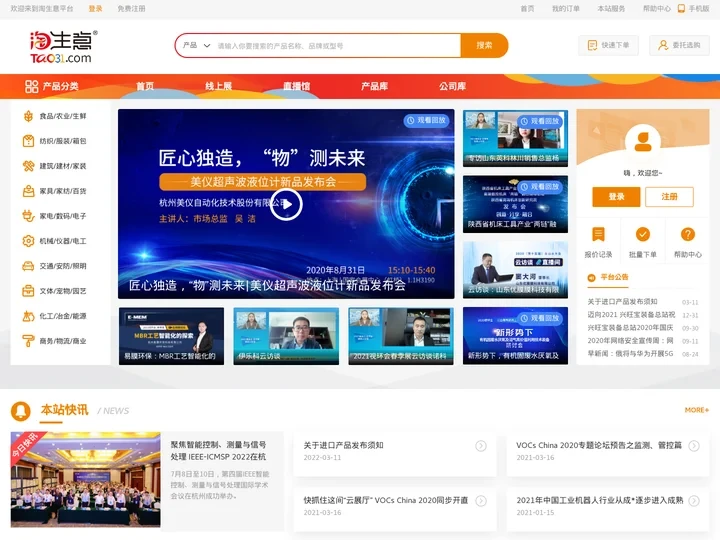Viewport: 720px width, 540px height.
Task: Click the 家具/家纺/百货 category icon
Action: coord(28,191)
